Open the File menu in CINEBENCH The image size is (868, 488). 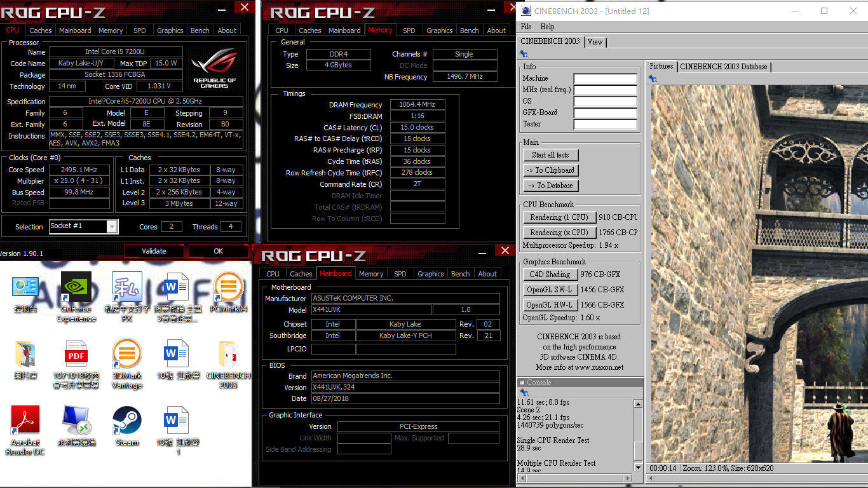(526, 27)
